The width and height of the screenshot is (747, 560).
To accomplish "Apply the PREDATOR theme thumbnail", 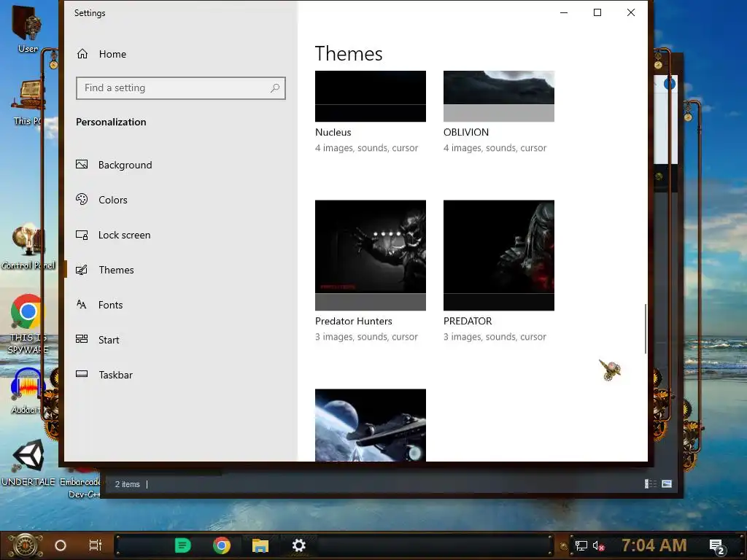I will (x=499, y=255).
